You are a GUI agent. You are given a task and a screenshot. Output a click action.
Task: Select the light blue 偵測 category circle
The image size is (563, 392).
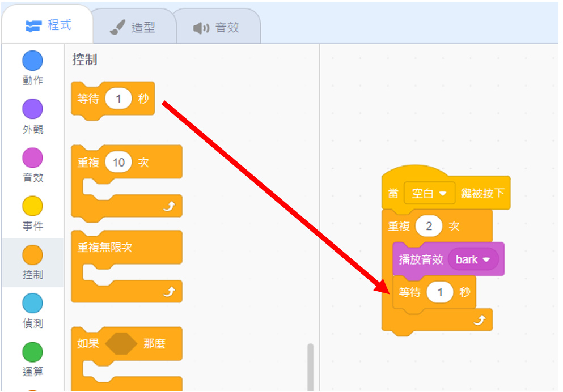(x=33, y=304)
